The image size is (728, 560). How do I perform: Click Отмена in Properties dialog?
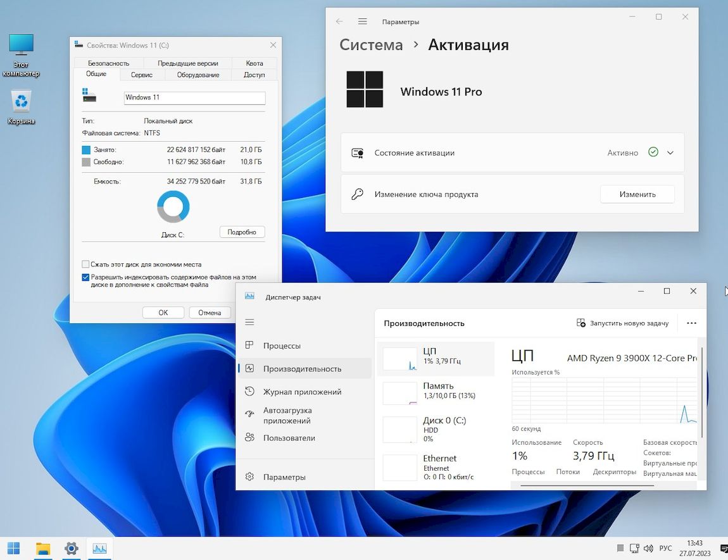(x=210, y=313)
